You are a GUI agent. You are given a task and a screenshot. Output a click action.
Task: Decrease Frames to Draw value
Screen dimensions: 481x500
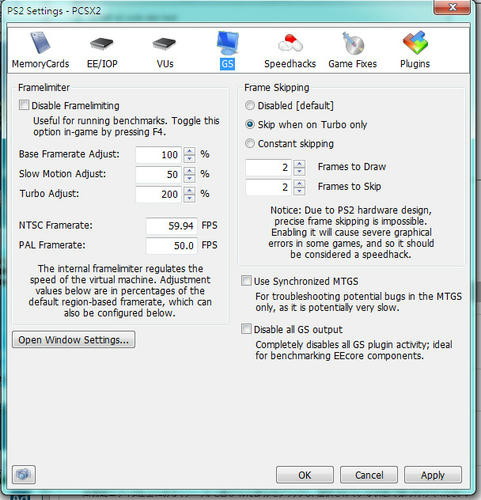pyautogui.click(x=299, y=172)
